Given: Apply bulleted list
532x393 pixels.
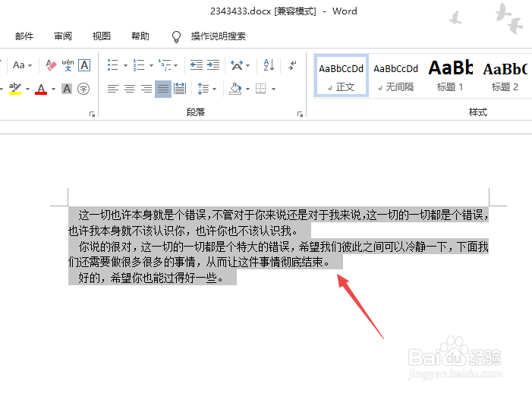Looking at the screenshot, I should click(112, 64).
